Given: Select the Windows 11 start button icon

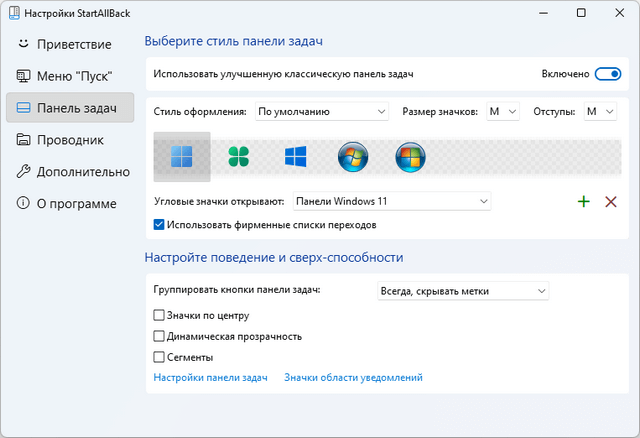Looking at the screenshot, I should [x=182, y=156].
